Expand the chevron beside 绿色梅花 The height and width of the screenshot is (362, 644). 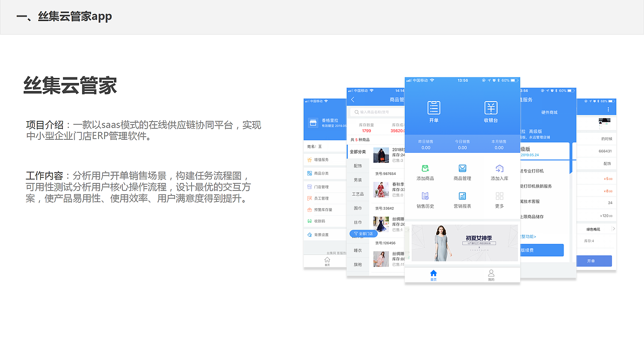tap(613, 229)
